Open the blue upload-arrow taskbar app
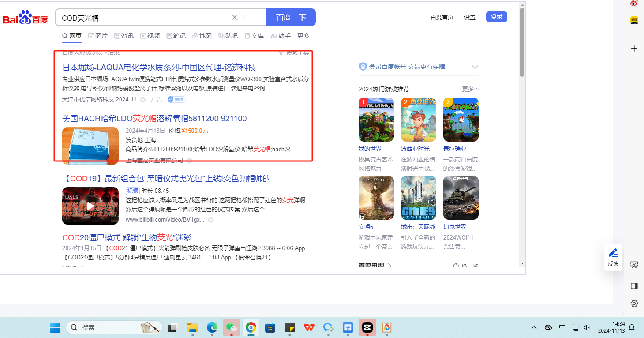644x338 pixels. 348,327
